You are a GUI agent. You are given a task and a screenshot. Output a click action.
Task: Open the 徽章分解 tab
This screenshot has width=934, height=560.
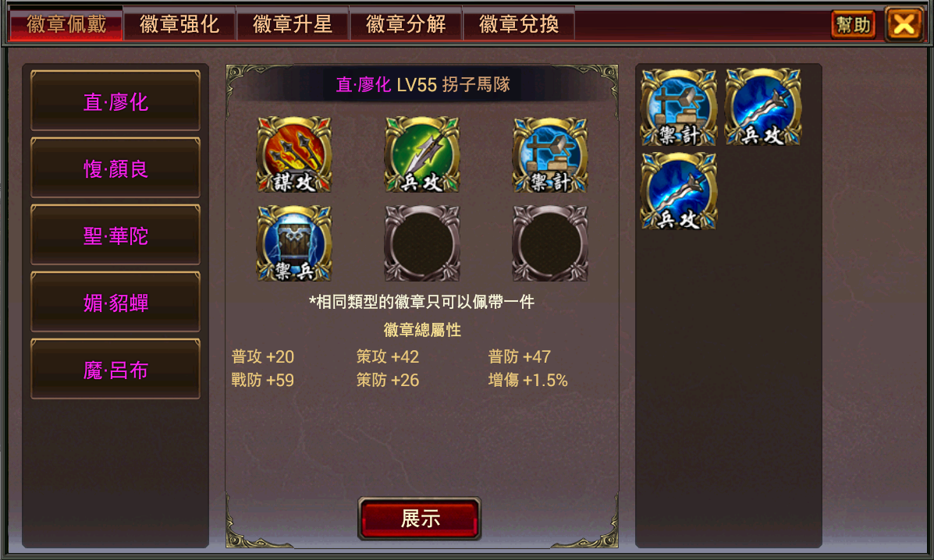pyautogui.click(x=406, y=24)
